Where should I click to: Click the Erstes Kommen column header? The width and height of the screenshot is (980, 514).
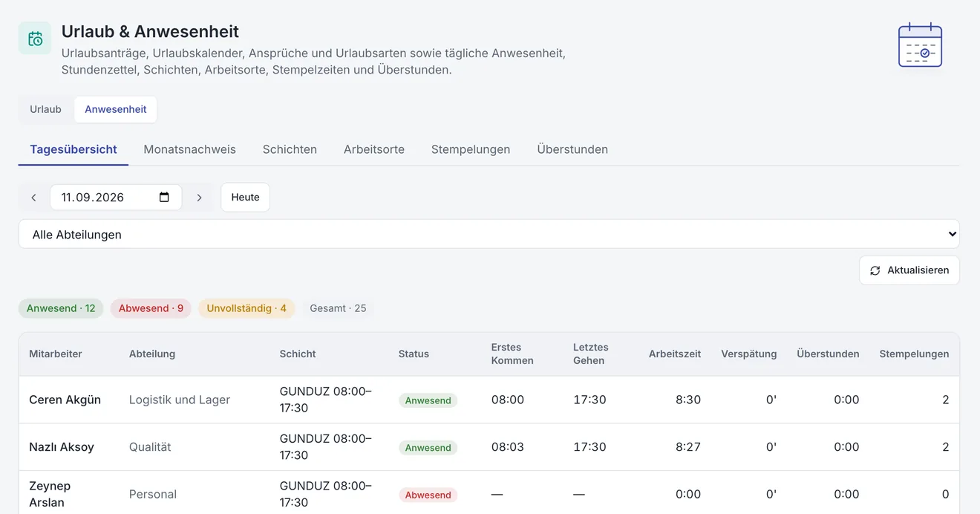[512, 354]
